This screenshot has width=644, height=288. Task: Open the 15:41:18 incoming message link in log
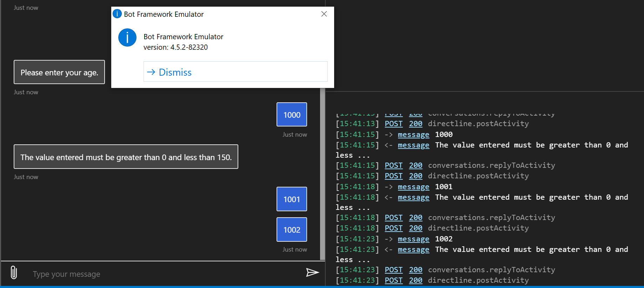(413, 197)
